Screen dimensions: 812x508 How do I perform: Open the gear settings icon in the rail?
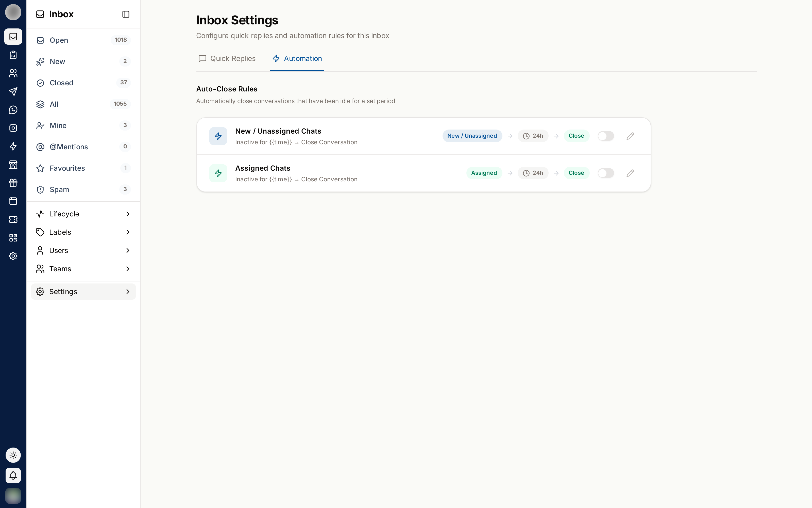click(13, 256)
